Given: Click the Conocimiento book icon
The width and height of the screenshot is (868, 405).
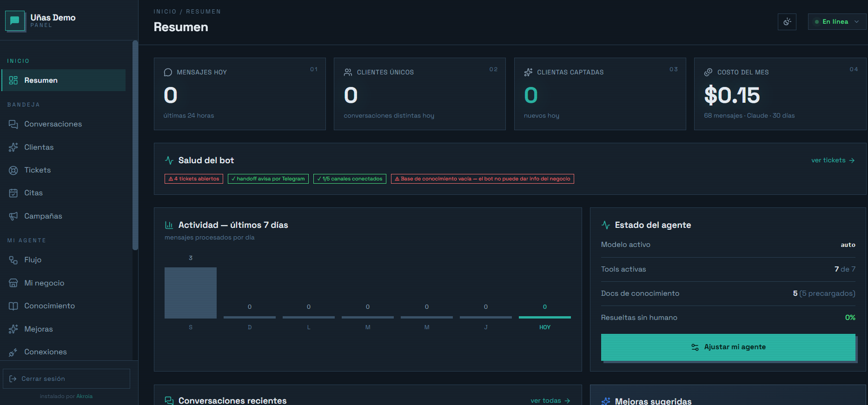Looking at the screenshot, I should pyautogui.click(x=13, y=306).
